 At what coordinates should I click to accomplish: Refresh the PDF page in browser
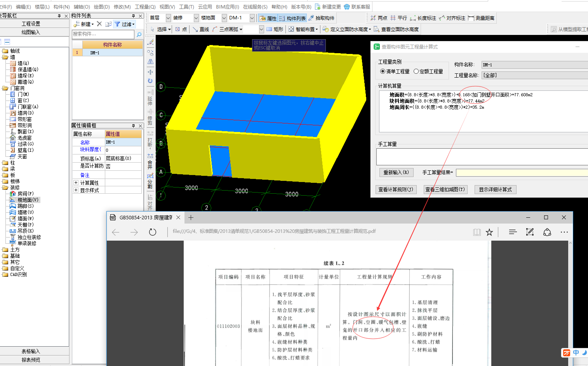coord(153,232)
